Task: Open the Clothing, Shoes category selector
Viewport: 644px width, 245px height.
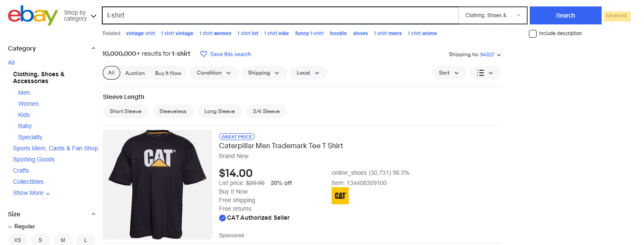Action: [x=493, y=15]
